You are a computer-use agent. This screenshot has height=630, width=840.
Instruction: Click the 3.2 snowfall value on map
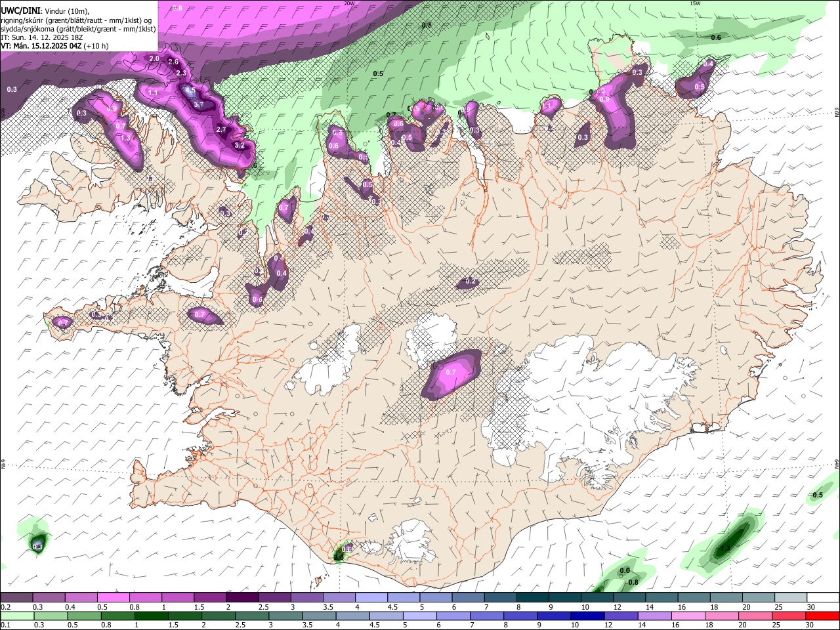click(x=240, y=146)
